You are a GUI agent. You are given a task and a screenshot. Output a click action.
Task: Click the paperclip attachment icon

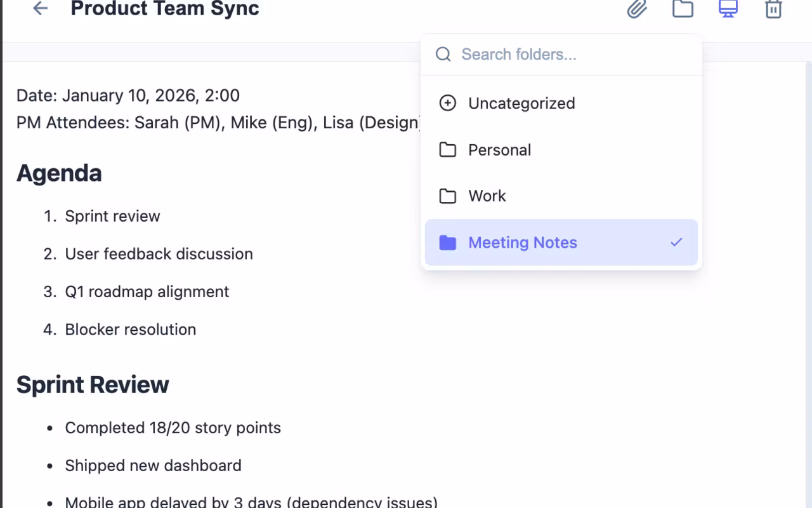[637, 9]
